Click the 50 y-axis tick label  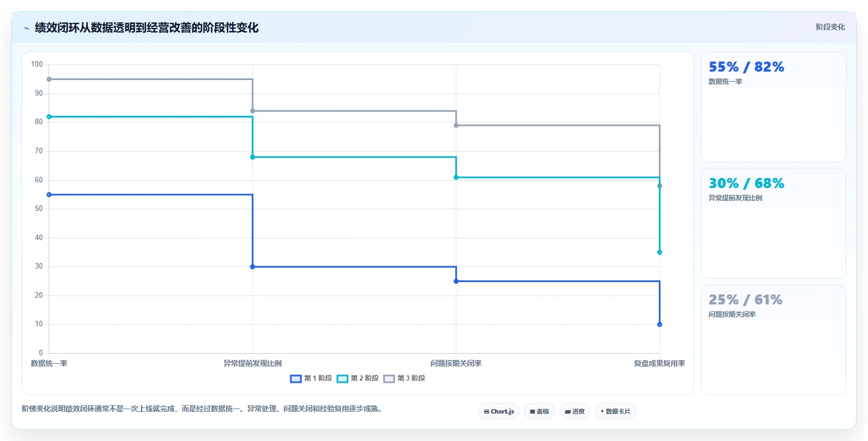[39, 209]
